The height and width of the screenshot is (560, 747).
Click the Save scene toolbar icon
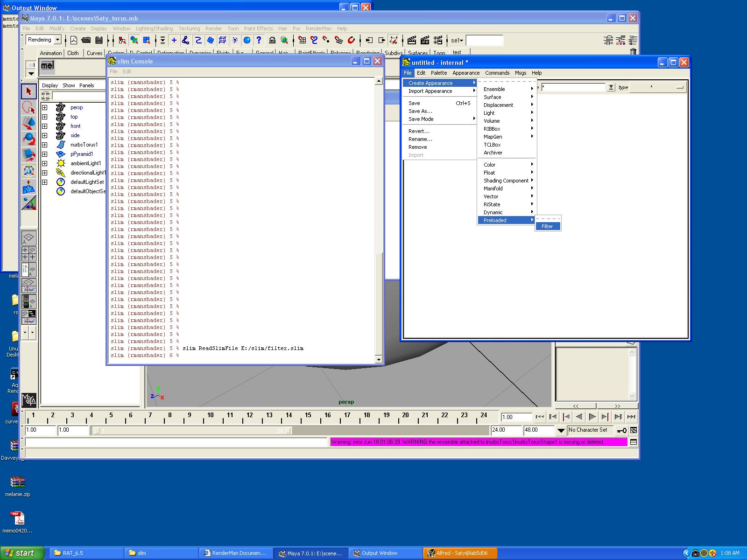[99, 40]
